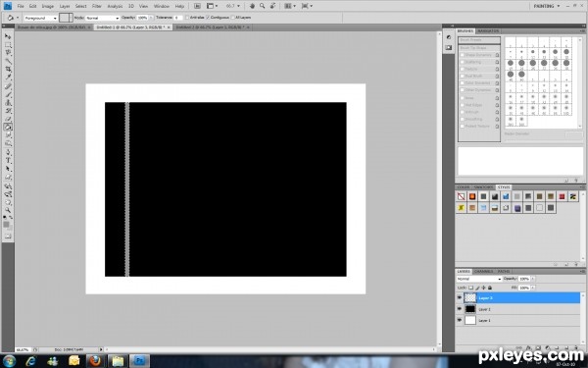The width and height of the screenshot is (588, 368).
Task: Select the Pen tool
Action: pyautogui.click(x=8, y=152)
